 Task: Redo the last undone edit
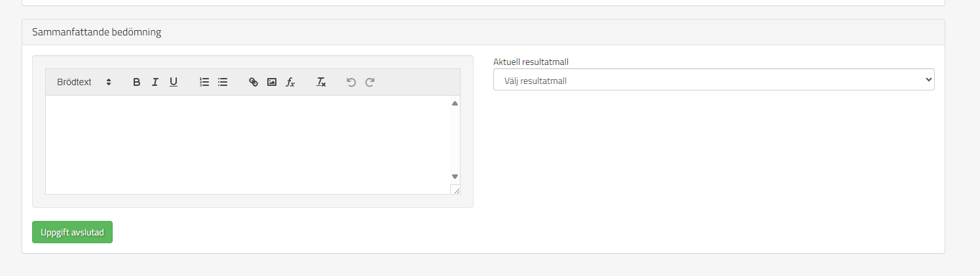[369, 82]
